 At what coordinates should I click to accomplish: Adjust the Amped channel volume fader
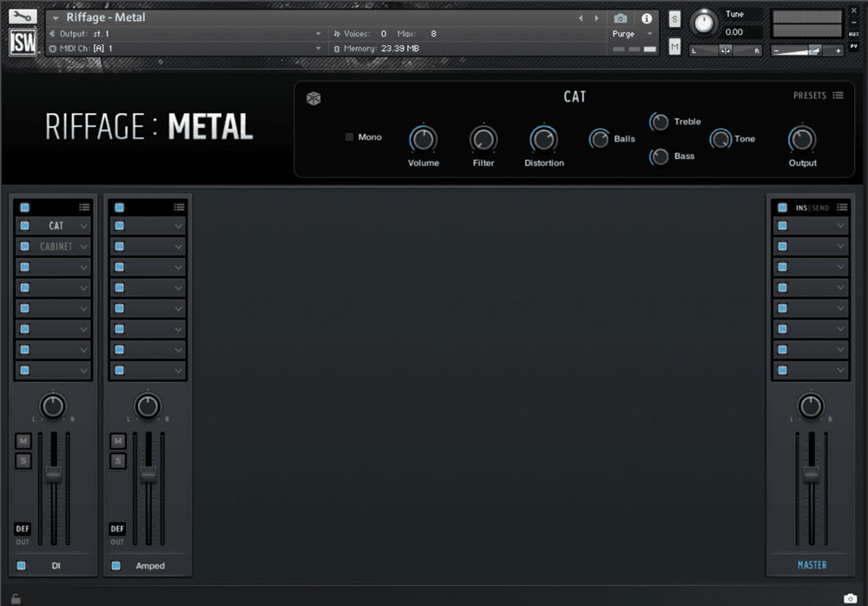tap(148, 473)
